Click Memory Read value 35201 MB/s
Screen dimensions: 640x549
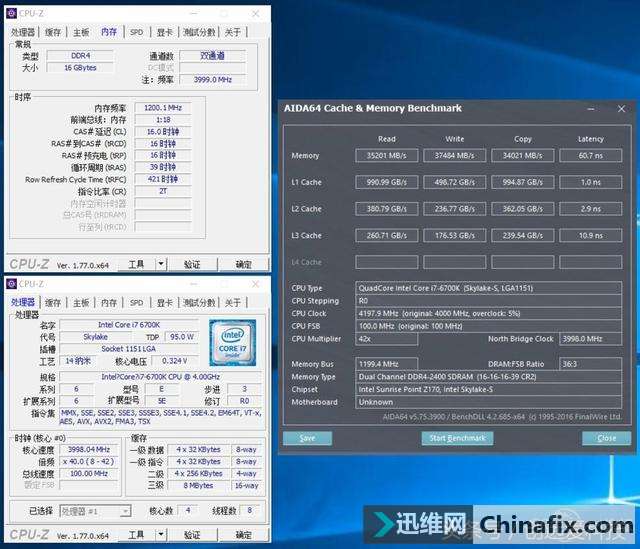(x=387, y=156)
